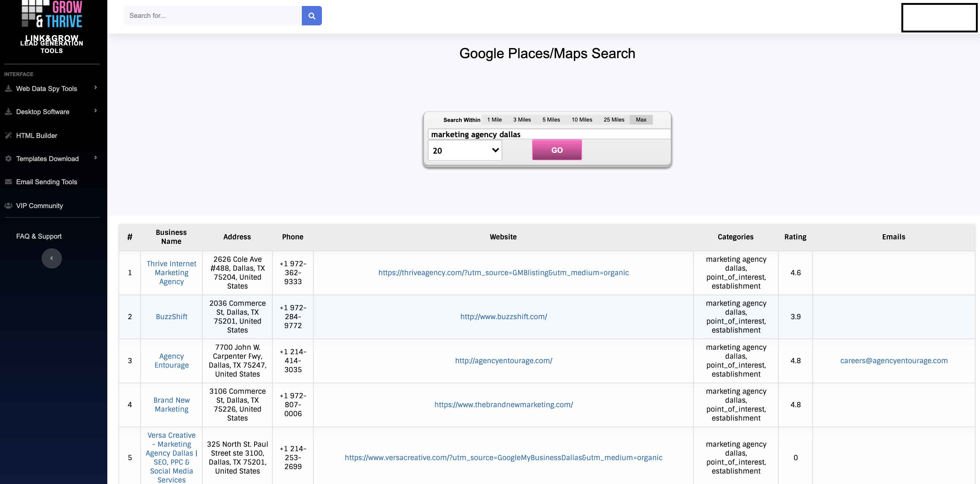The height and width of the screenshot is (484, 980).
Task: Expand Web Data Spy Tools submenu chevron
Action: 95,88
